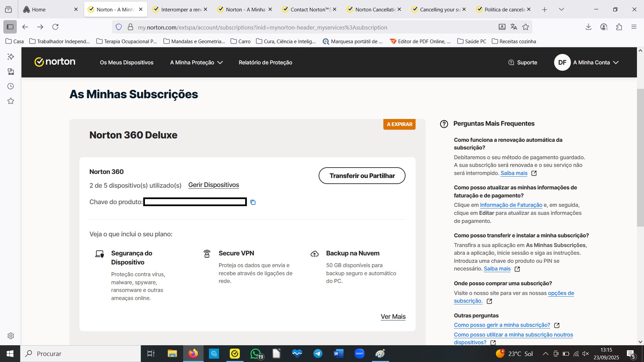
Task: Expand the A Minha Conta menu
Action: click(595, 62)
